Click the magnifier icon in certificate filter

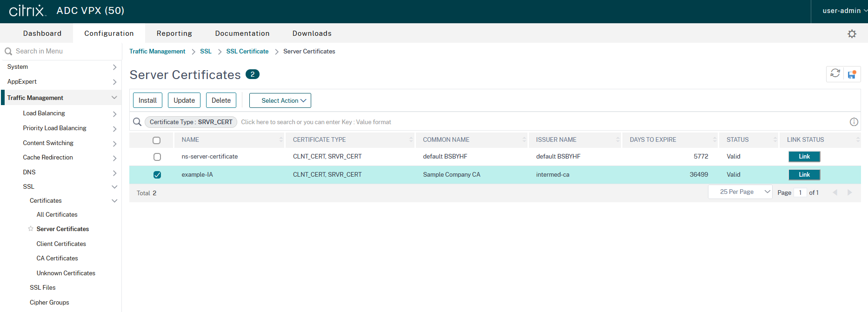[x=137, y=122]
